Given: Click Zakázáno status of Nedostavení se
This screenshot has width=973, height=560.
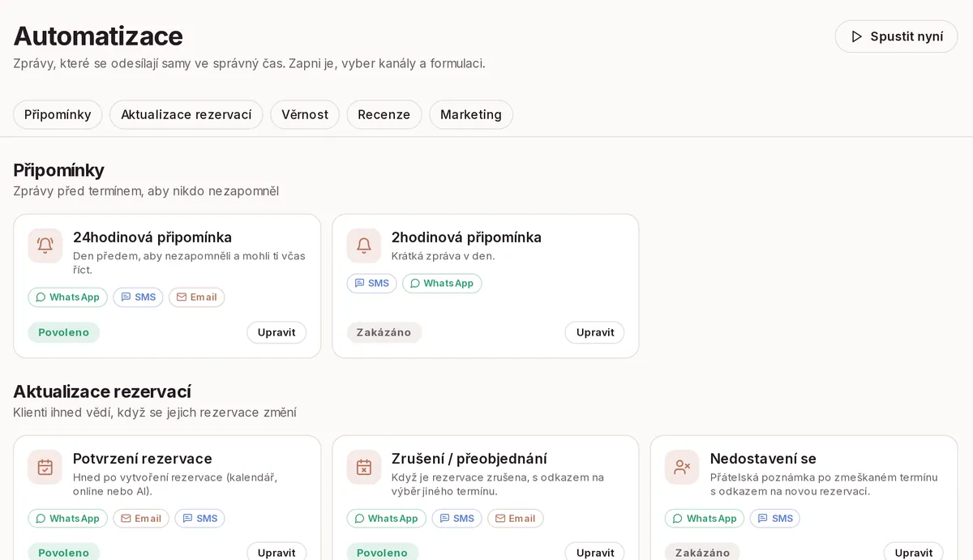Looking at the screenshot, I should point(702,552).
